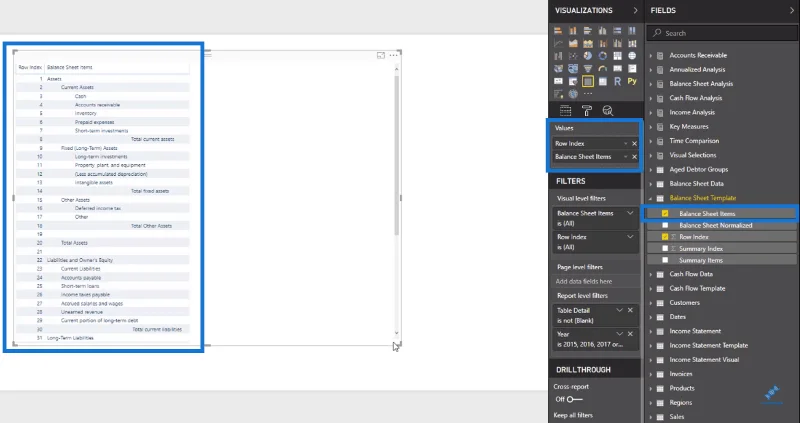
Task: Select the Customers table in Fields
Action: pos(684,303)
